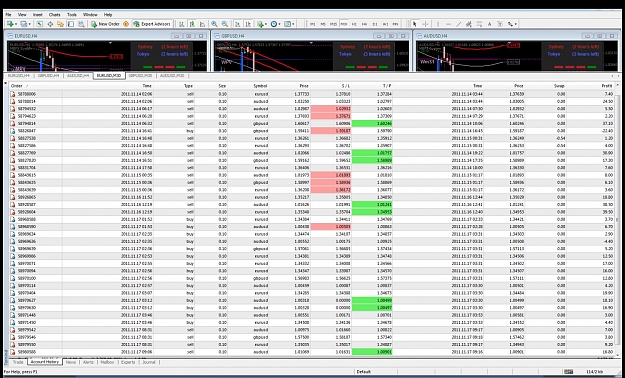The width and height of the screenshot is (625, 378).
Task: Expand the Indicators dropdown arrow
Action: [x=266, y=24]
